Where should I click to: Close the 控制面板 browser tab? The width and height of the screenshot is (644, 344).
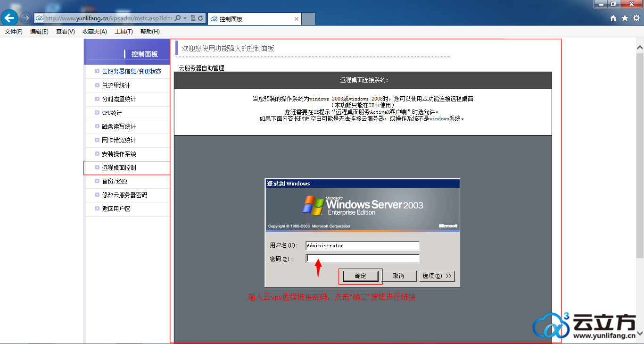(297, 19)
